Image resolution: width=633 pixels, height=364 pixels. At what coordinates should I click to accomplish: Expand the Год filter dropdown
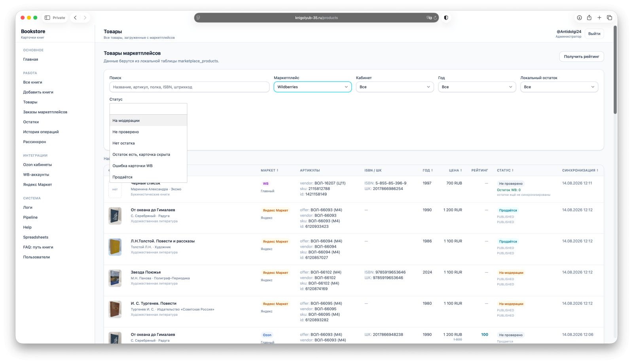click(477, 87)
